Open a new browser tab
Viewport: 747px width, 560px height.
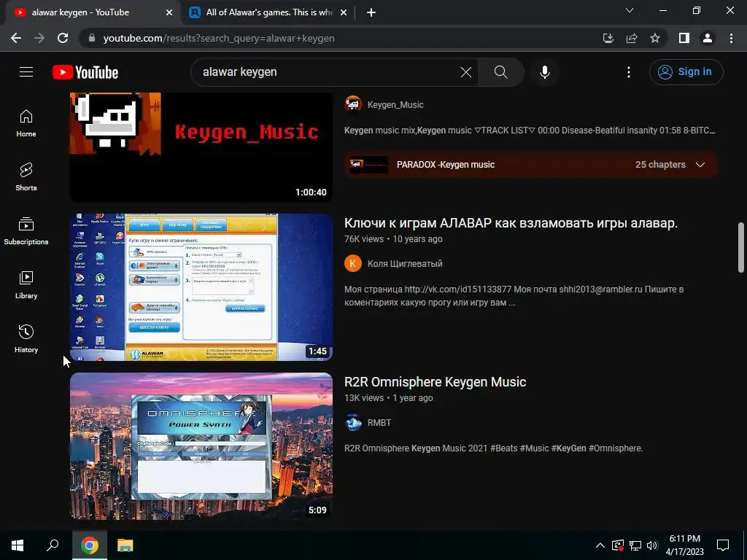(371, 13)
